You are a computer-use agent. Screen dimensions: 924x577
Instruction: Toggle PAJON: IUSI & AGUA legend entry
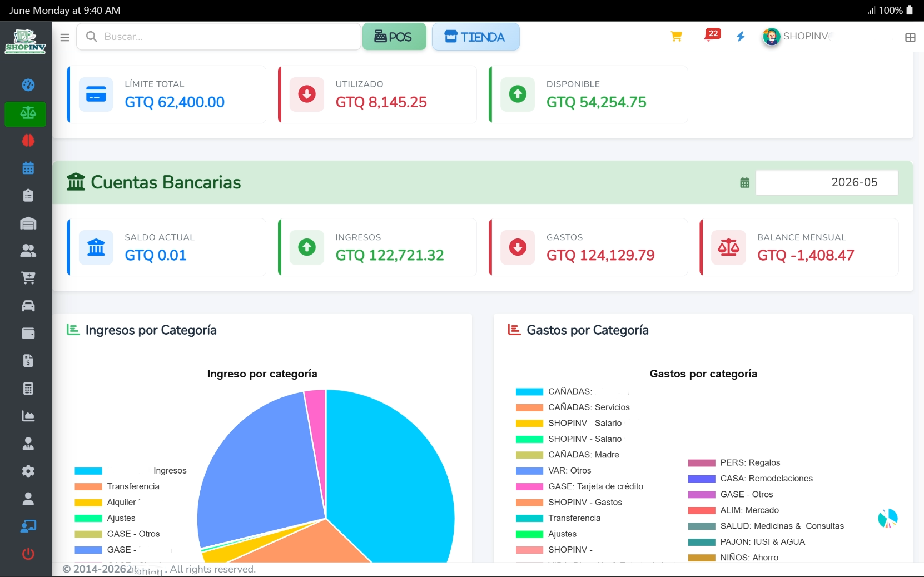point(746,542)
